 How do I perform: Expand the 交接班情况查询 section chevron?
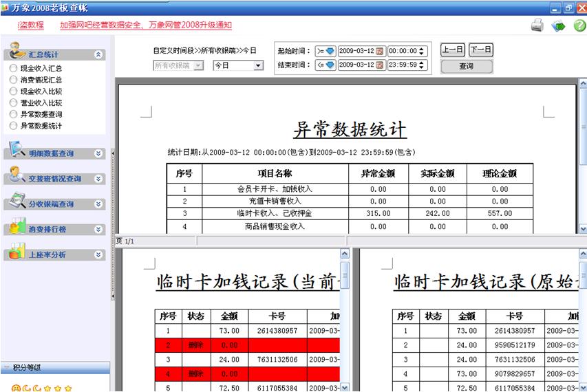98,179
